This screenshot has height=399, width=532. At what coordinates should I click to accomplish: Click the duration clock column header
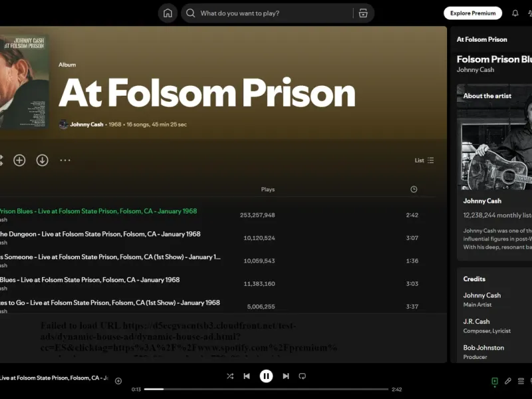tap(414, 190)
